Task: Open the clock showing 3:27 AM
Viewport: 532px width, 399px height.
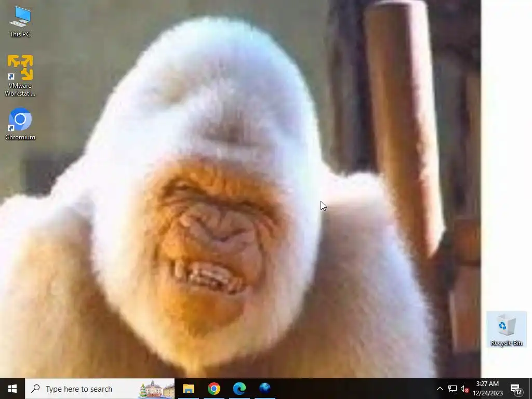Action: coord(487,389)
